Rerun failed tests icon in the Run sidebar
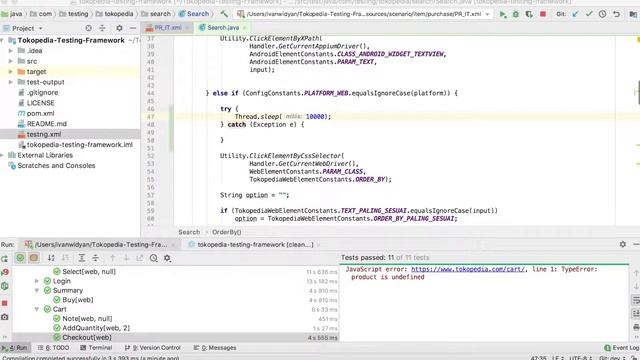This screenshot has width=640, height=360. [5, 272]
